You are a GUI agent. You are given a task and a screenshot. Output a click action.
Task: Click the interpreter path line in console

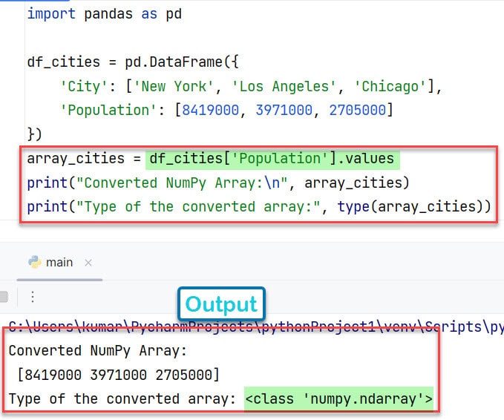point(256,327)
